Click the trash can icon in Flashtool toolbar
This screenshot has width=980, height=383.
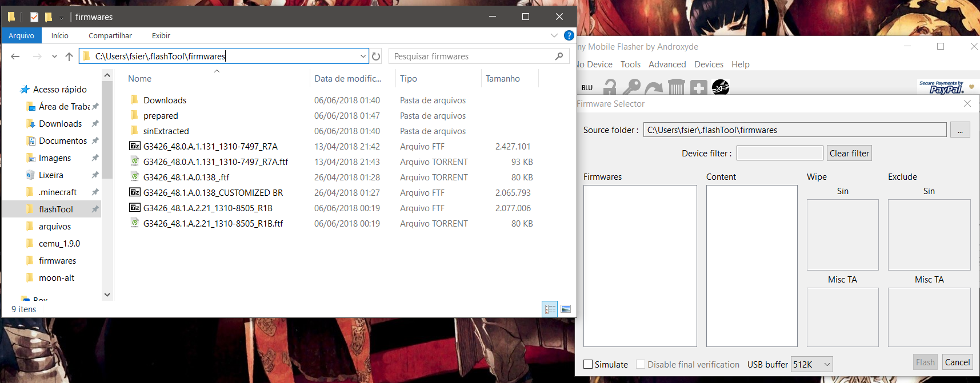(x=677, y=87)
